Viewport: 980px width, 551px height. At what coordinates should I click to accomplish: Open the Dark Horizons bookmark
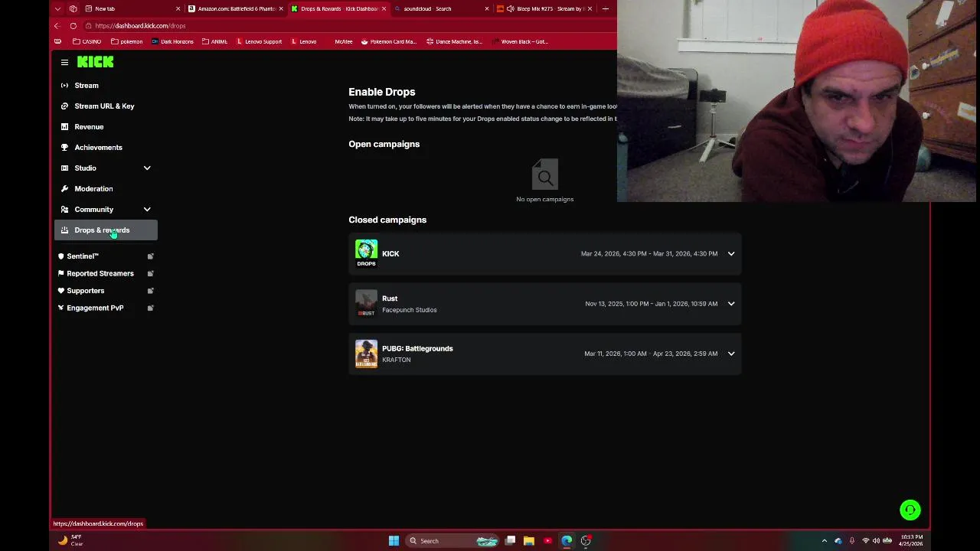pyautogui.click(x=172, y=42)
